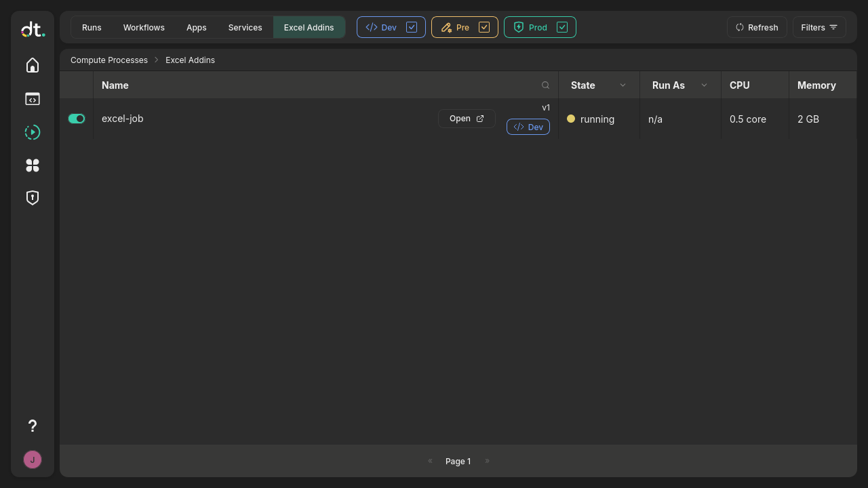
Task: Open the Home icon in sidebar
Action: click(x=33, y=65)
